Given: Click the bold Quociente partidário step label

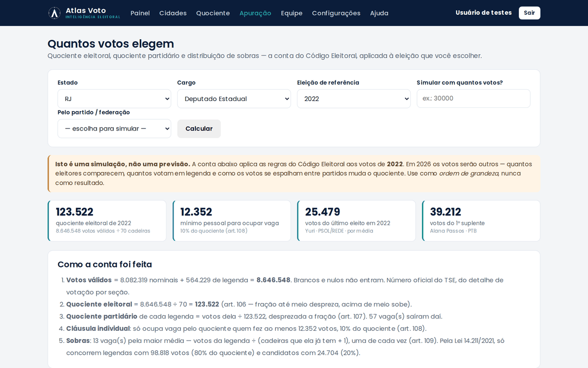Looking at the screenshot, I should pyautogui.click(x=102, y=316).
